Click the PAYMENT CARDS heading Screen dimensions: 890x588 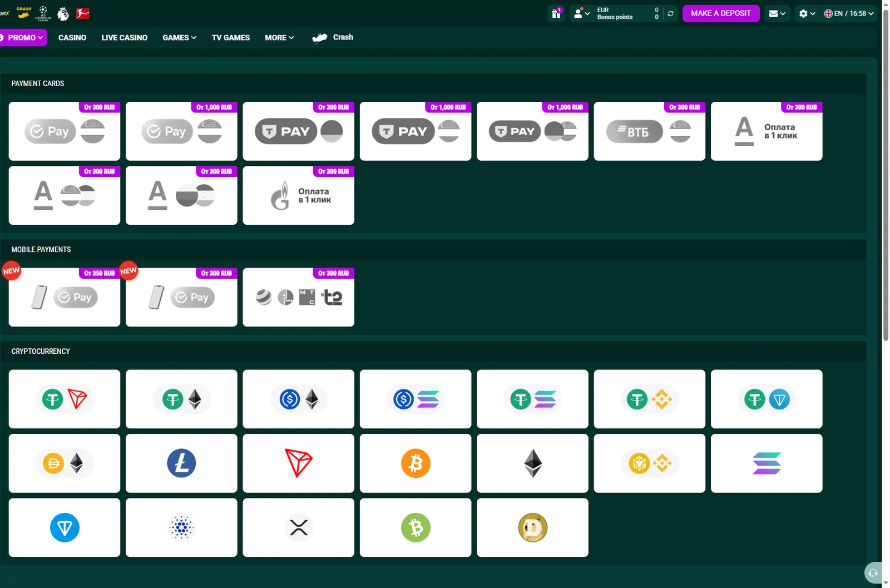[38, 83]
